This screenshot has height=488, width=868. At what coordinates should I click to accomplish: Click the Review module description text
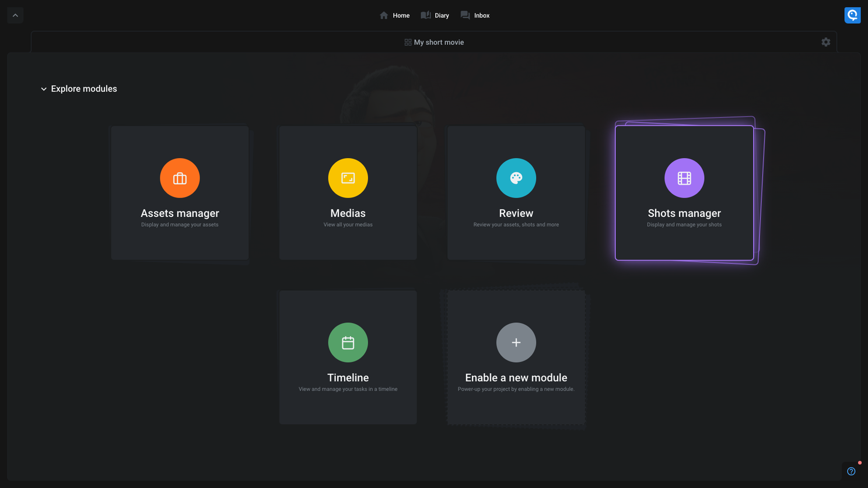pos(516,224)
